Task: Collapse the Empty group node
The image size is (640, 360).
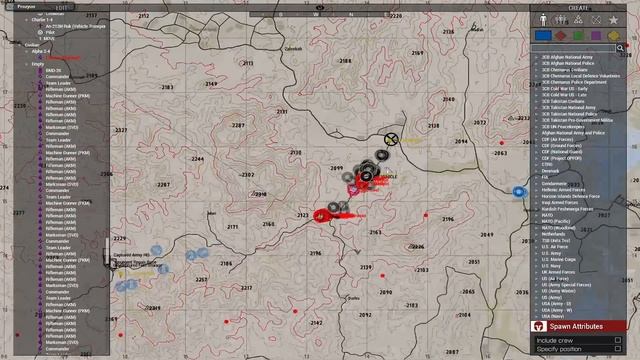Action: 27,64
